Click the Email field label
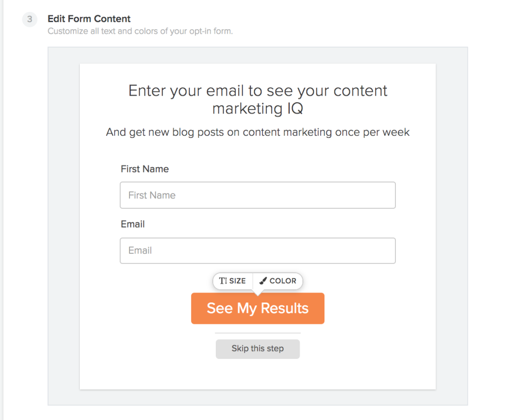This screenshot has width=508, height=420. [132, 224]
